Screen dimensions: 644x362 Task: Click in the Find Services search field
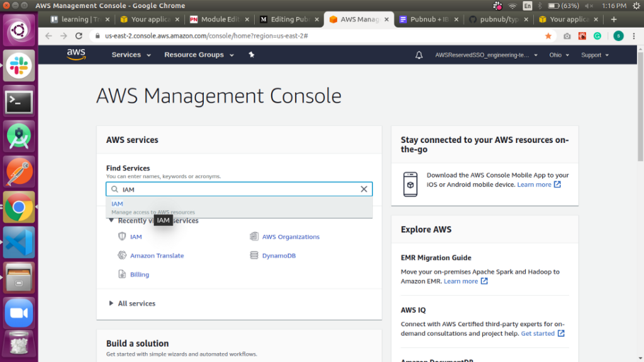click(239, 189)
